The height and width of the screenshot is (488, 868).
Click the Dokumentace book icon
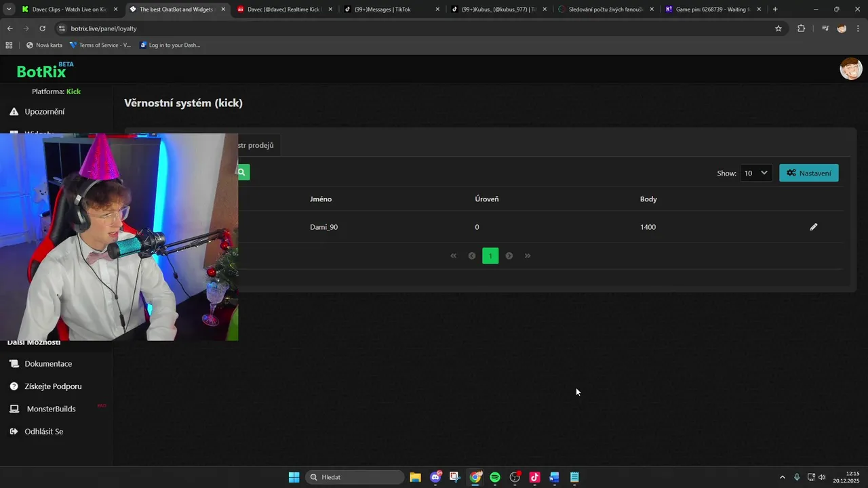14,364
